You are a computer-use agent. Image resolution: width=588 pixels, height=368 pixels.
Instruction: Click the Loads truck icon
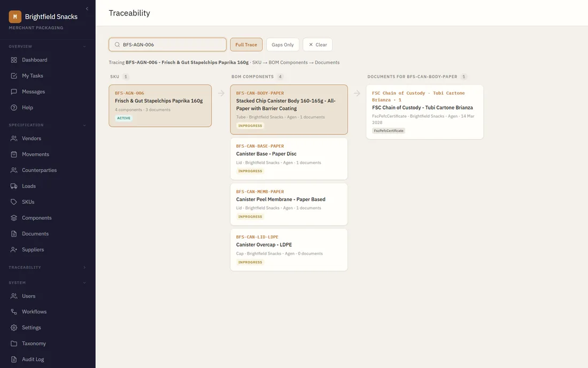pos(14,186)
